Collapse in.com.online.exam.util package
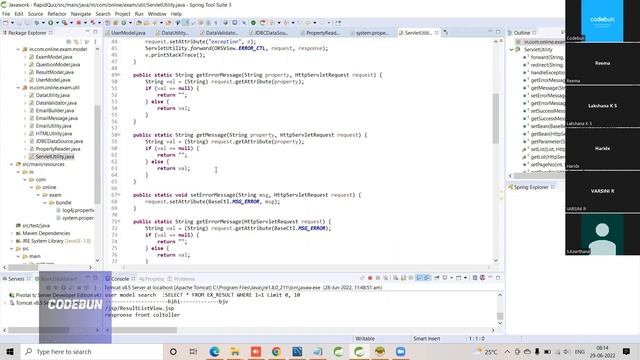The width and height of the screenshot is (640, 360). tap(18, 87)
